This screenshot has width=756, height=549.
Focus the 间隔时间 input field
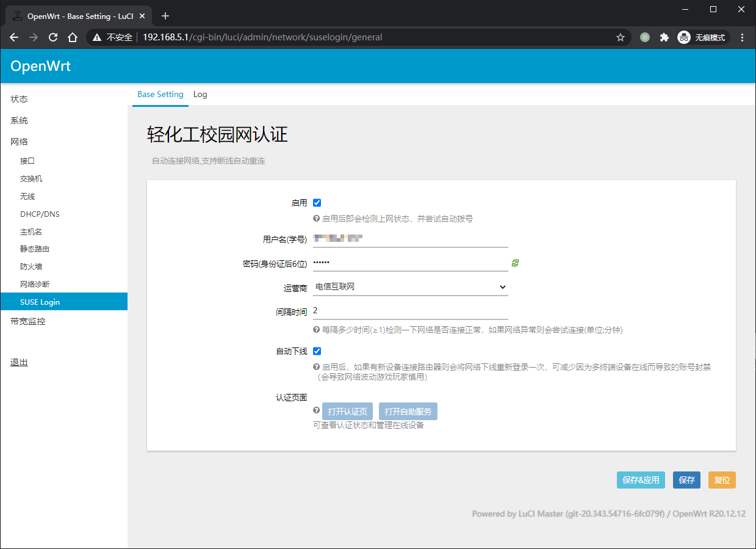(x=411, y=311)
